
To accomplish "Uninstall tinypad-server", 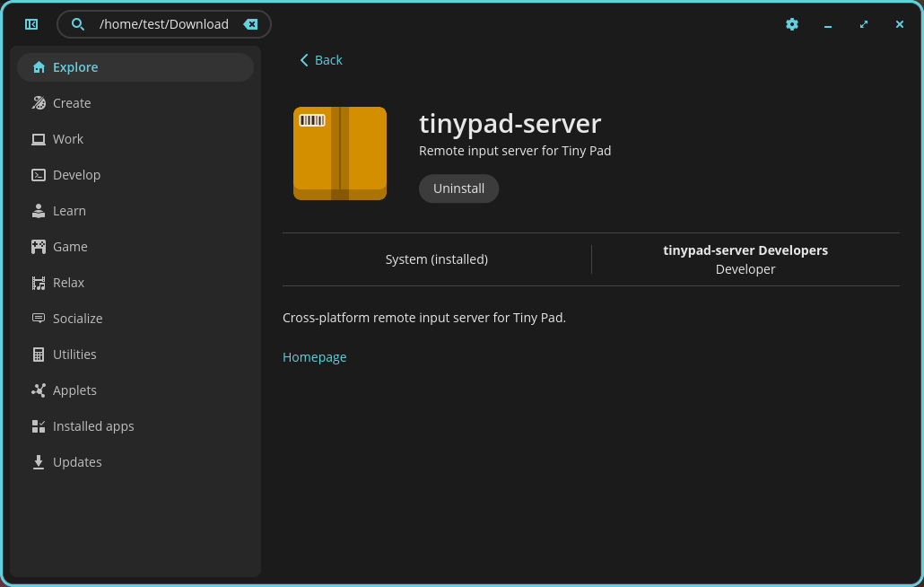I will (x=459, y=188).
